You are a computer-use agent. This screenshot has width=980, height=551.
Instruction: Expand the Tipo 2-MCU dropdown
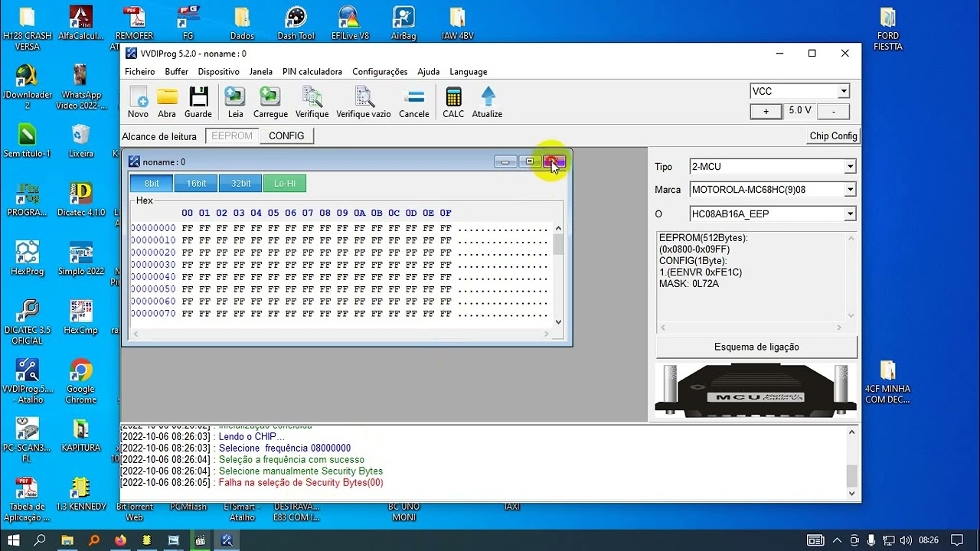tap(850, 167)
